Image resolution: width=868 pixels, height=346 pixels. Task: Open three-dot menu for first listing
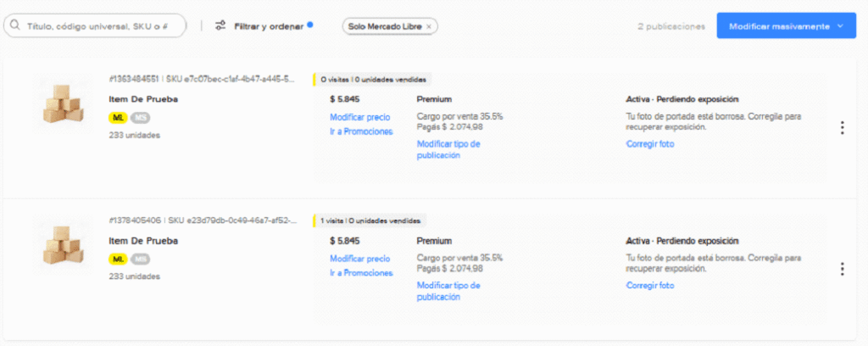point(842,128)
